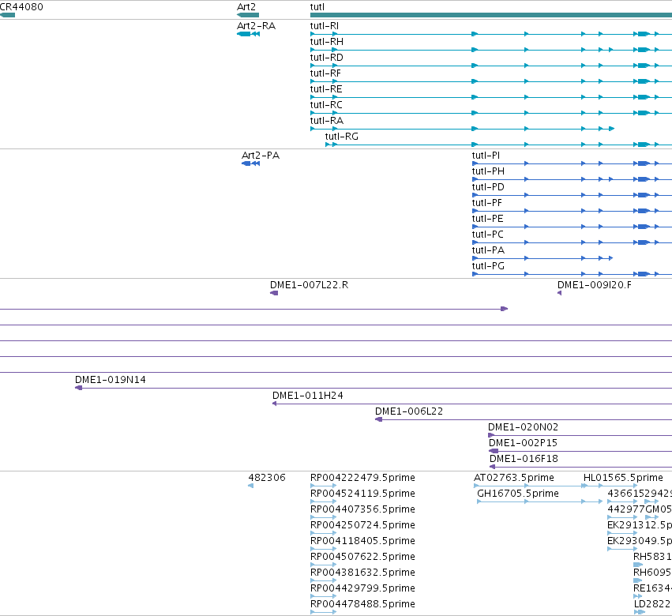Select RP004222479.5prime EST label

(x=362, y=478)
